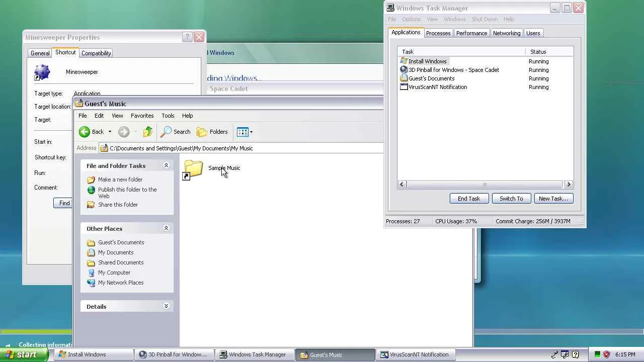Switch to the Processes tab in Task Manager
This screenshot has width=644, height=362.
click(438, 33)
